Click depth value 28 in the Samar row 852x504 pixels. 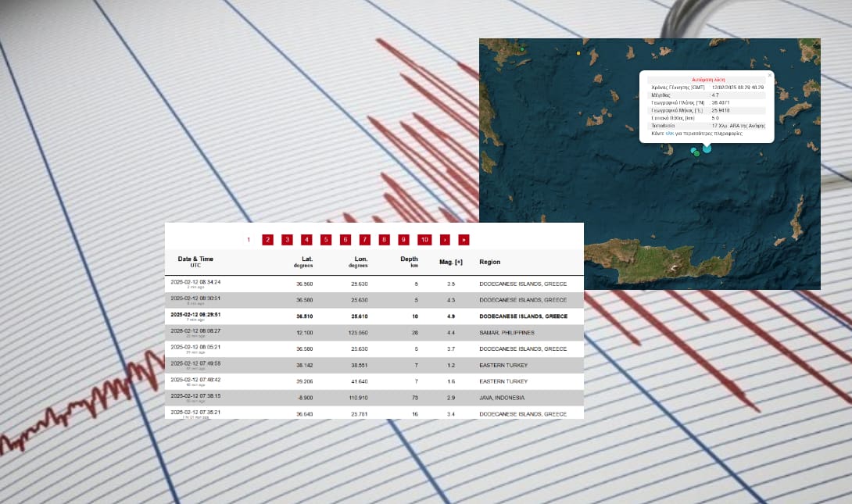[415, 332]
